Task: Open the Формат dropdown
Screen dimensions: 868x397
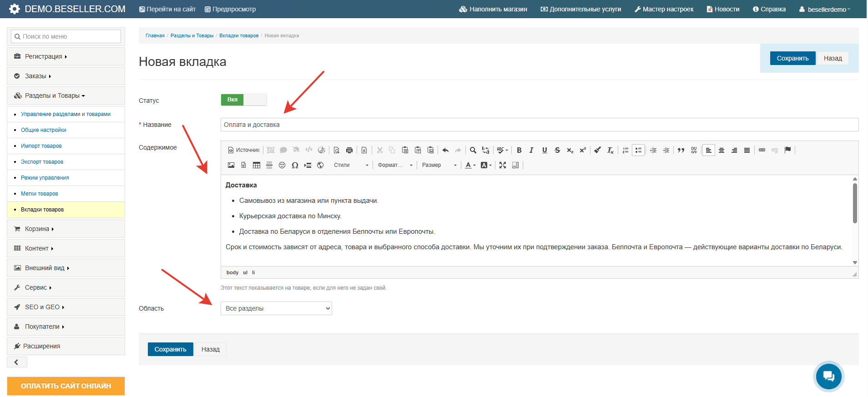Action: [x=395, y=165]
